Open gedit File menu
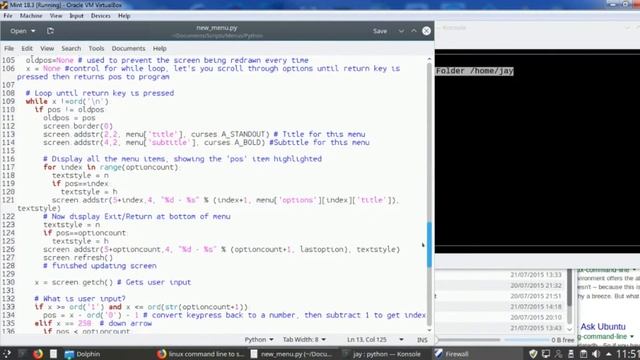The width and height of the screenshot is (640, 360). (9, 48)
